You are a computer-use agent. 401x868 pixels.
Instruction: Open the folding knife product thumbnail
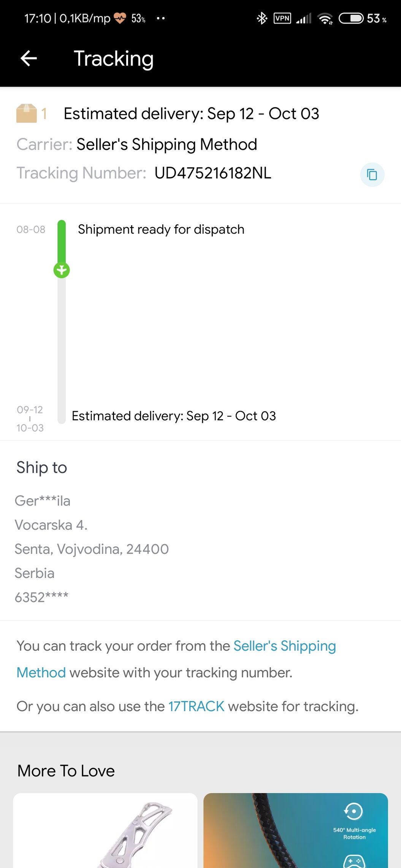click(105, 830)
